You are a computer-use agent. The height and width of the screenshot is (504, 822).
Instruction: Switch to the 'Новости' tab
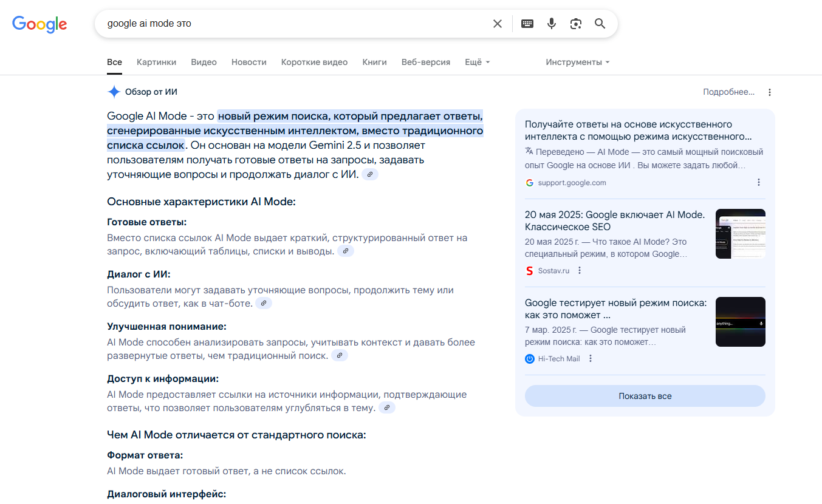click(x=249, y=62)
